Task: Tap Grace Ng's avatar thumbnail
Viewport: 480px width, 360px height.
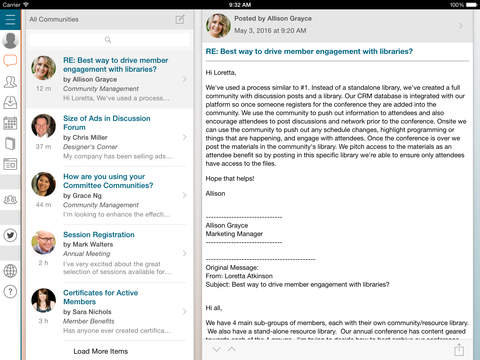Action: (x=44, y=184)
